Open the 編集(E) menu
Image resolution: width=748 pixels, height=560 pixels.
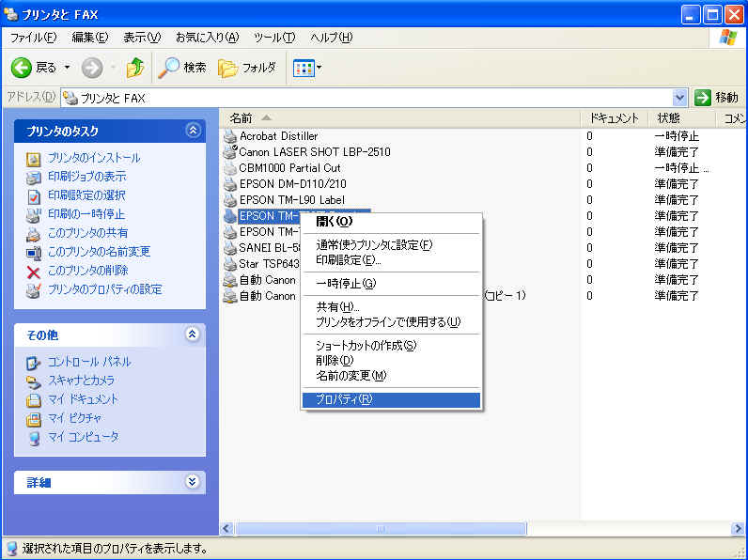pyautogui.click(x=90, y=38)
